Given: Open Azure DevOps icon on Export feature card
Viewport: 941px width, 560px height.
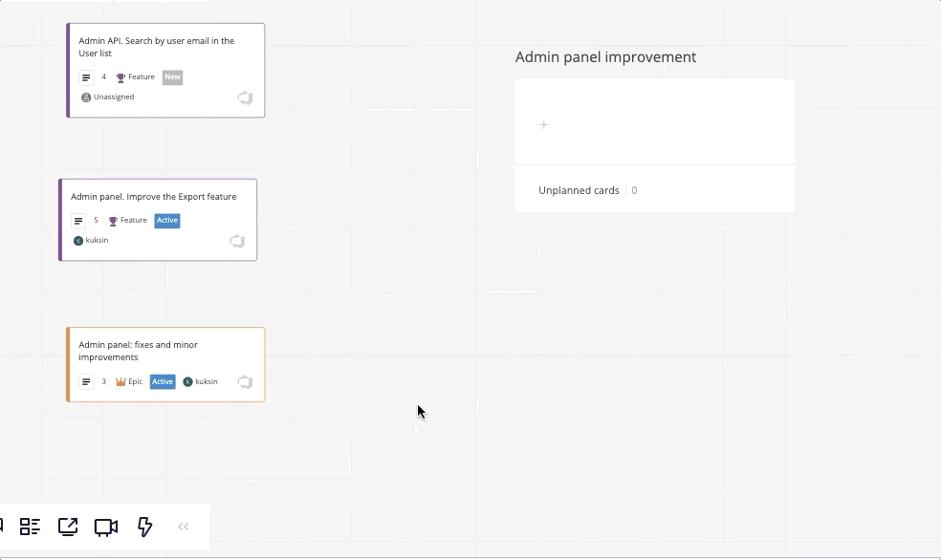Looking at the screenshot, I should 237,241.
